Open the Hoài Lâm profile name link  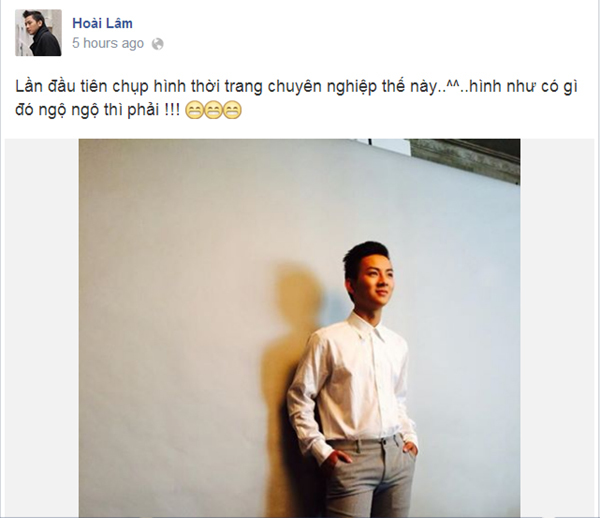pyautogui.click(x=102, y=23)
